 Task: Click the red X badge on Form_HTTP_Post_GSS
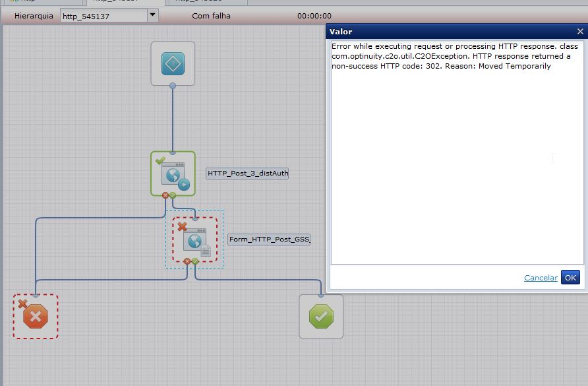181,227
